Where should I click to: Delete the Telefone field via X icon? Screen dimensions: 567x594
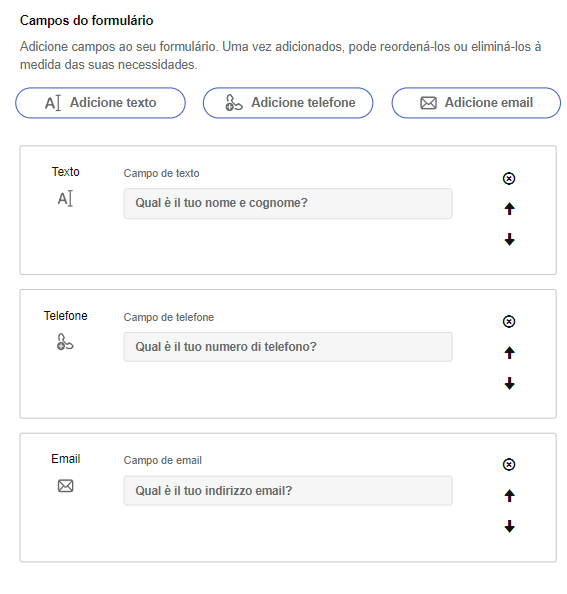tap(509, 321)
